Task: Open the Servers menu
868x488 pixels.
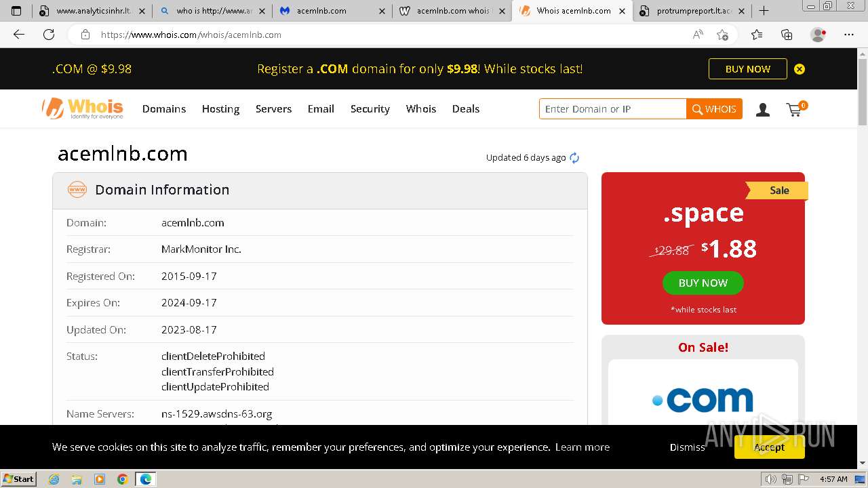Action: [273, 108]
